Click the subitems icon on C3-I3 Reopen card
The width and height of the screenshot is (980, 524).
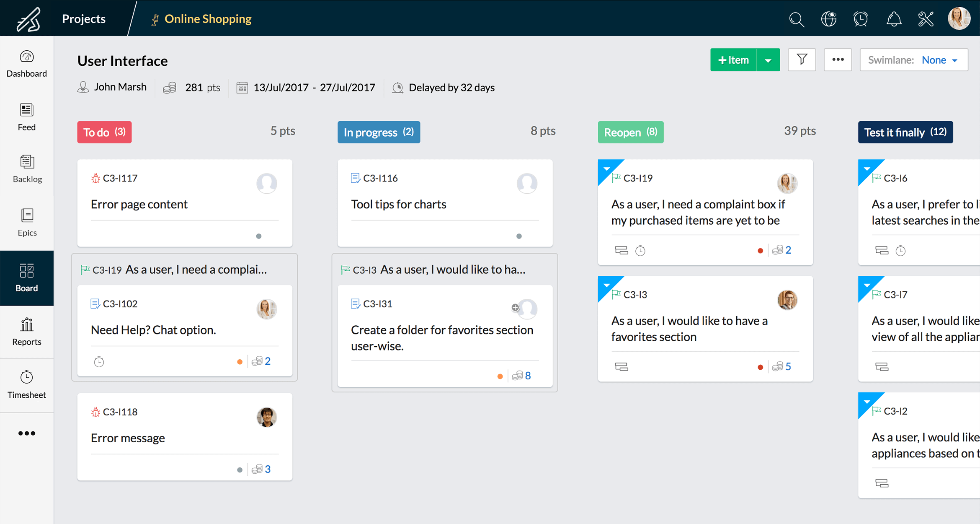point(621,367)
